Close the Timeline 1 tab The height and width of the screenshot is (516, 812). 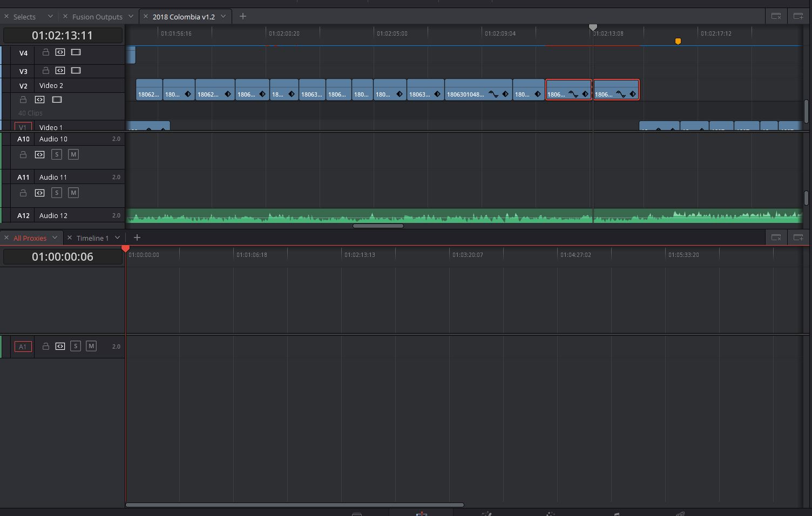click(x=70, y=238)
